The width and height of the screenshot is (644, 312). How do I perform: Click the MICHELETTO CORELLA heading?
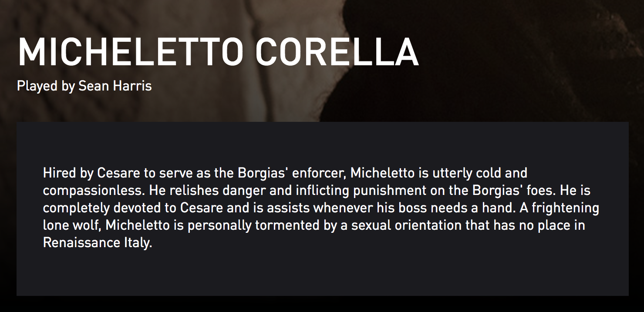pyautogui.click(x=218, y=51)
